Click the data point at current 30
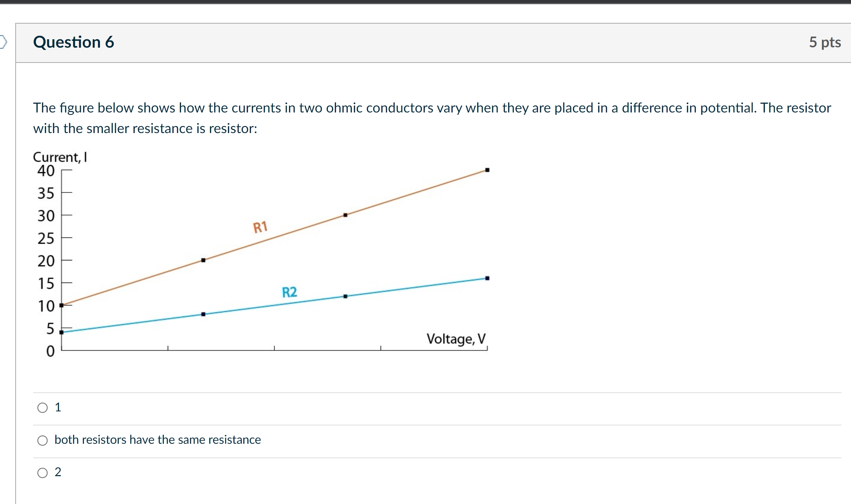This screenshot has height=504, width=851. click(345, 215)
